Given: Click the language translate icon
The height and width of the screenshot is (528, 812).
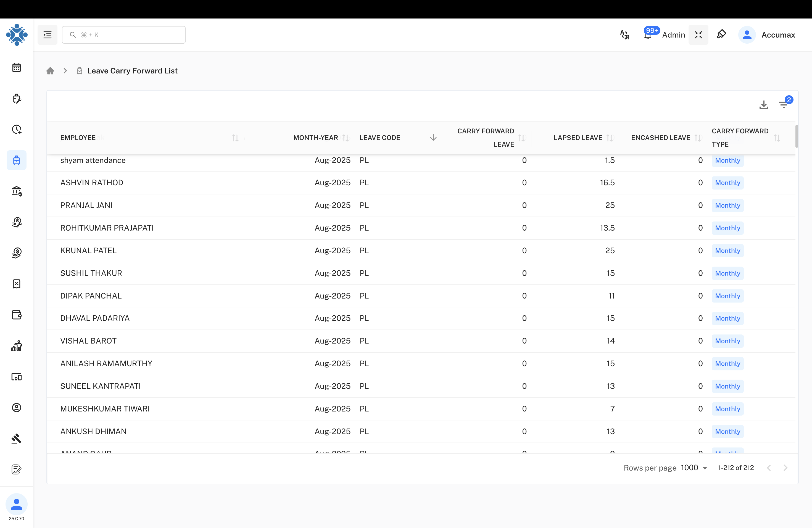Looking at the screenshot, I should click(x=624, y=35).
